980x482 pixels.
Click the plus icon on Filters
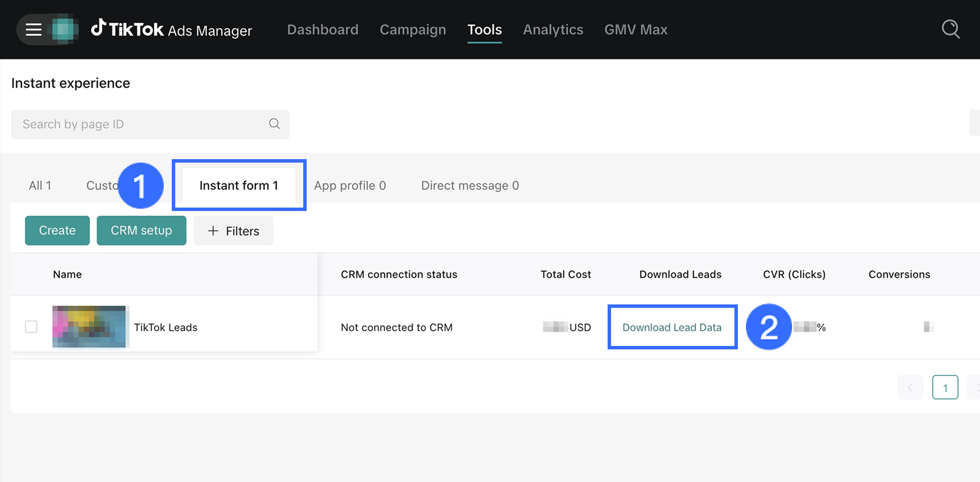point(213,231)
